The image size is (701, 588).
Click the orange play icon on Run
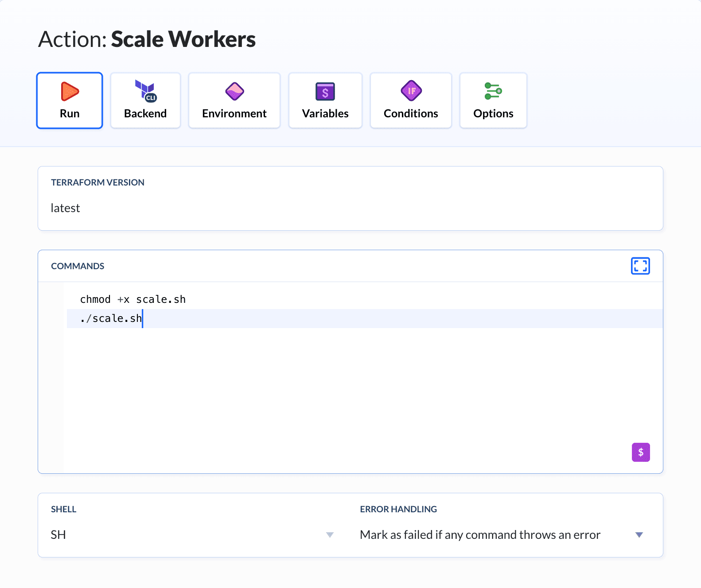70,92
